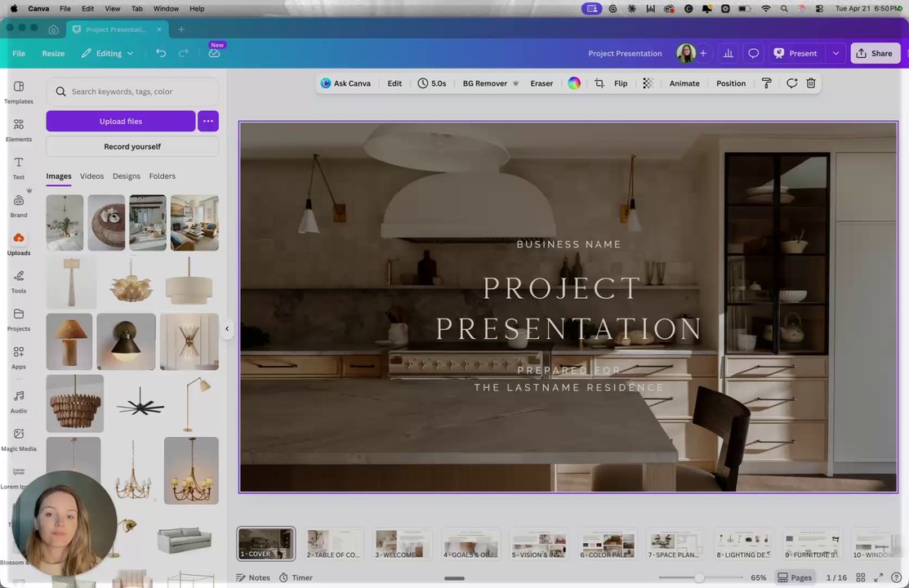The width and height of the screenshot is (909, 588).
Task: Open the macOS Window menu
Action: tap(166, 9)
